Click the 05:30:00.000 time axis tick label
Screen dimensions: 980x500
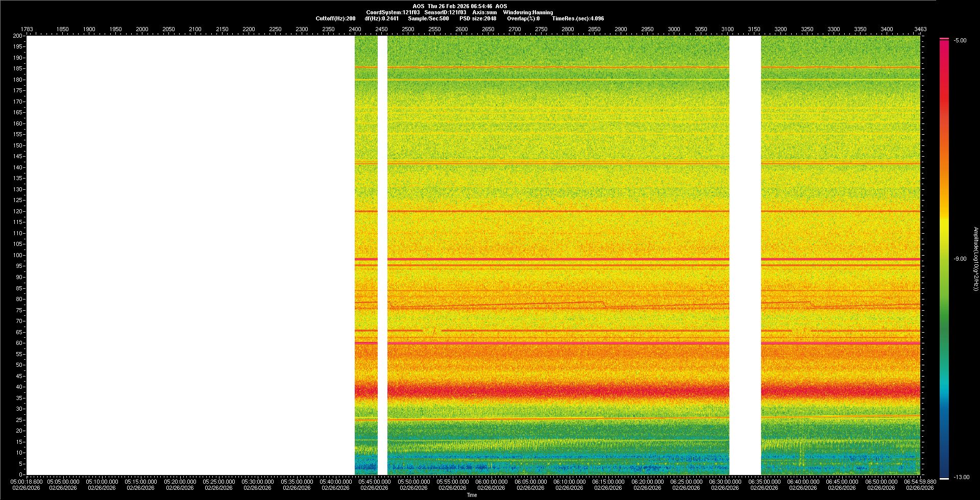(x=258, y=482)
